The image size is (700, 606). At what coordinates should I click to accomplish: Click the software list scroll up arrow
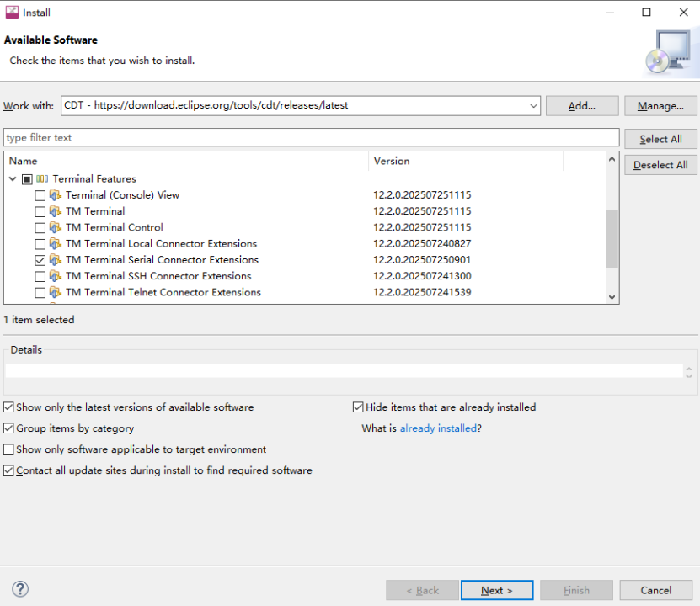(612, 159)
